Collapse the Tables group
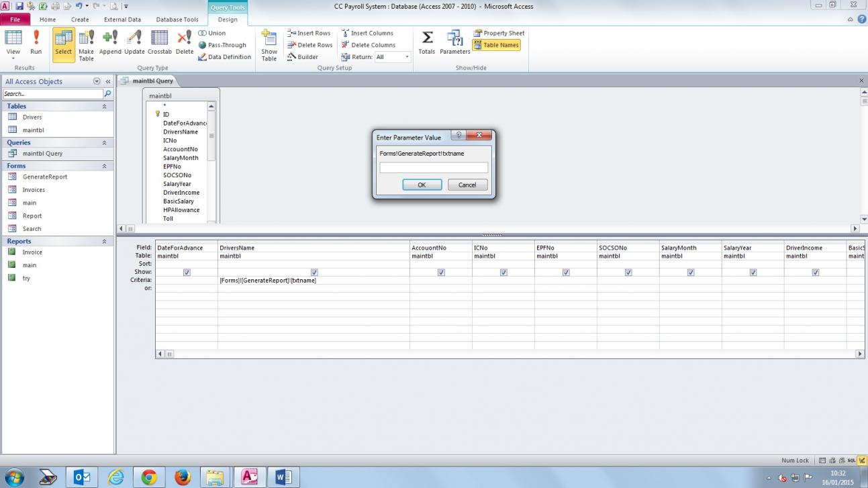The height and width of the screenshot is (488, 868). point(104,106)
